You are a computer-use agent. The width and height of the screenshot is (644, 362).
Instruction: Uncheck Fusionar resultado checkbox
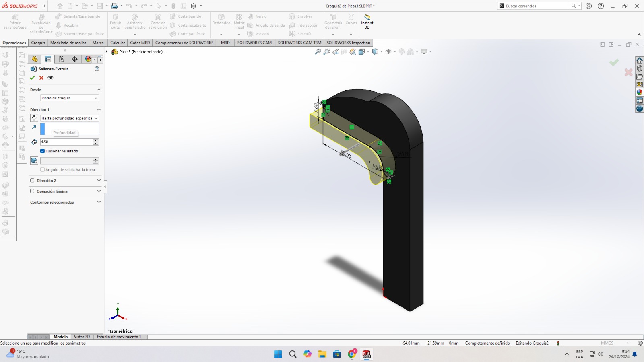[42, 151]
